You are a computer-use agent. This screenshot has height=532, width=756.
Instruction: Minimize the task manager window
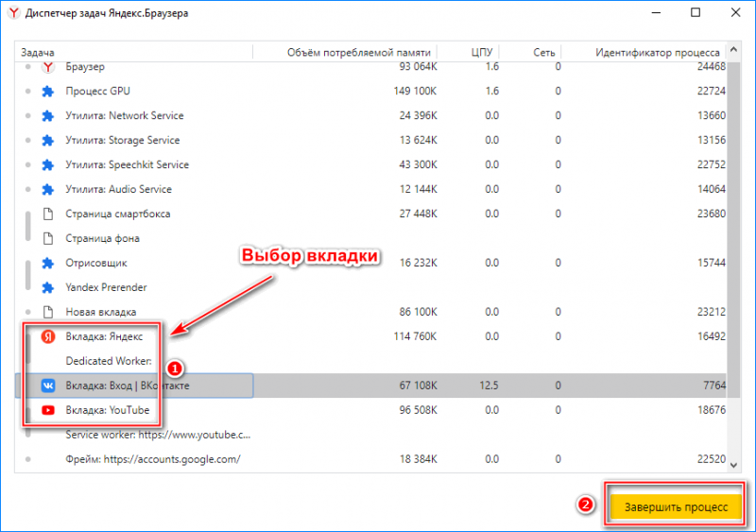pos(655,12)
